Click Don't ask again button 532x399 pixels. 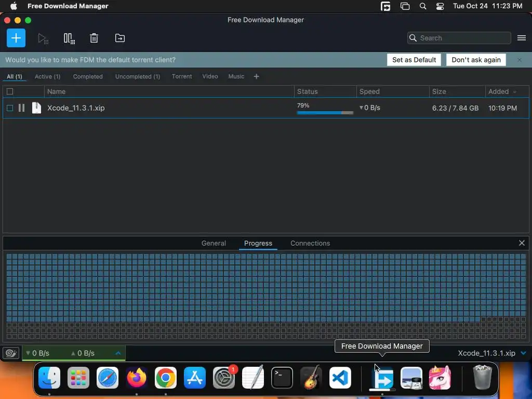pos(476,60)
